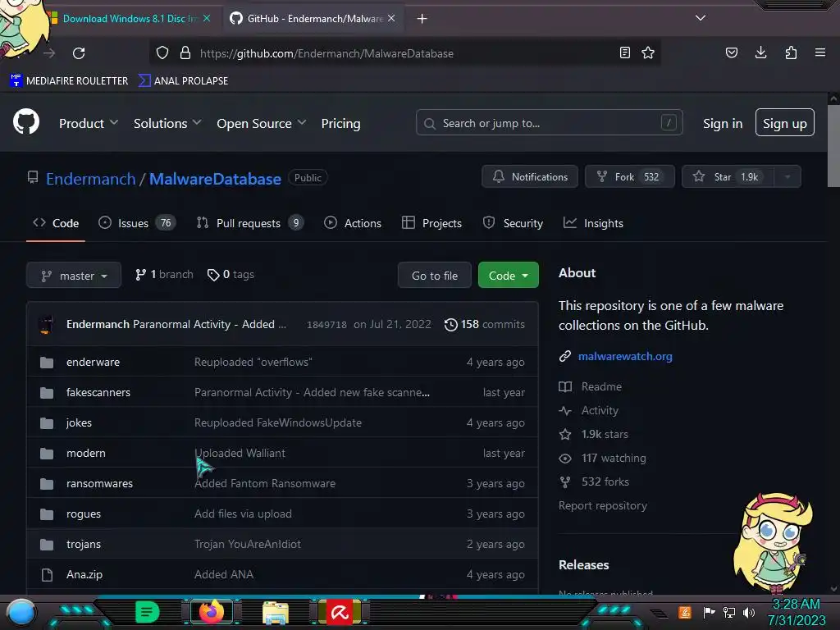
Task: Fork the repository
Action: (x=629, y=176)
